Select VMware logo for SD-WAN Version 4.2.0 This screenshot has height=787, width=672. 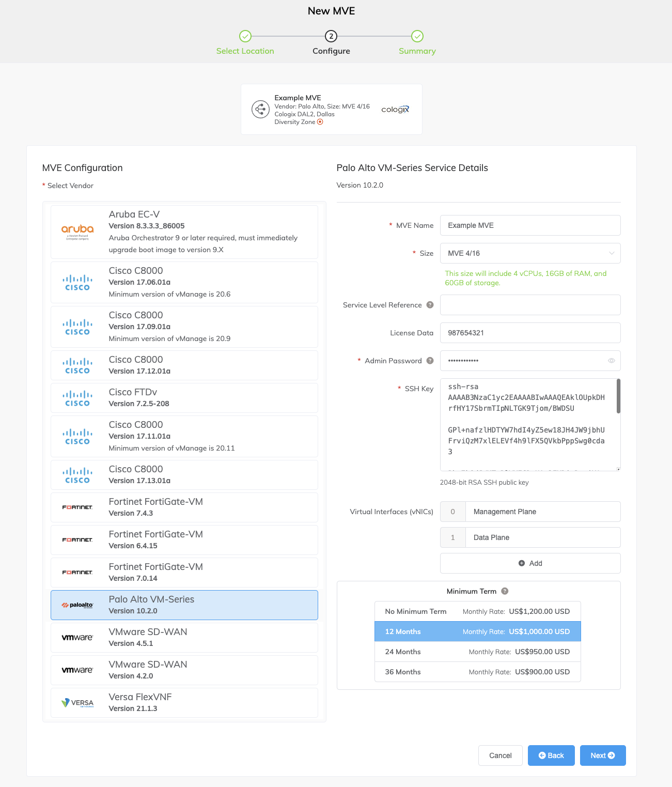(77, 670)
